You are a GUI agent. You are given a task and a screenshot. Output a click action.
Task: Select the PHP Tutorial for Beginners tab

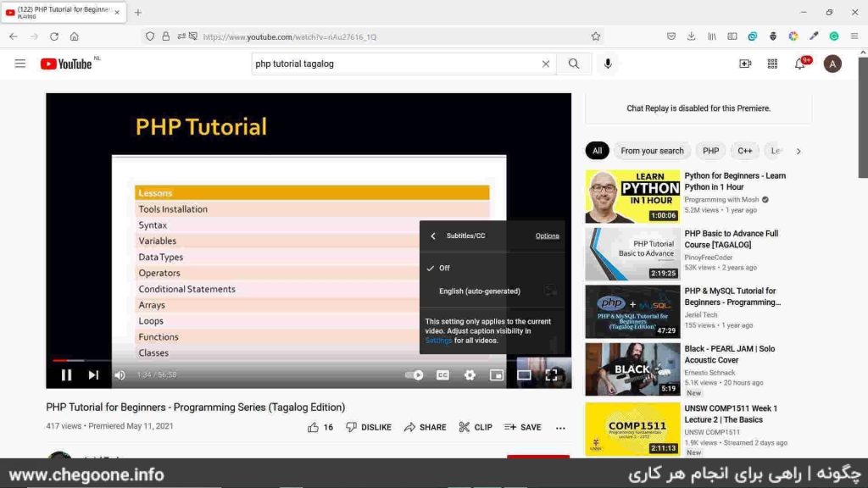tap(63, 12)
